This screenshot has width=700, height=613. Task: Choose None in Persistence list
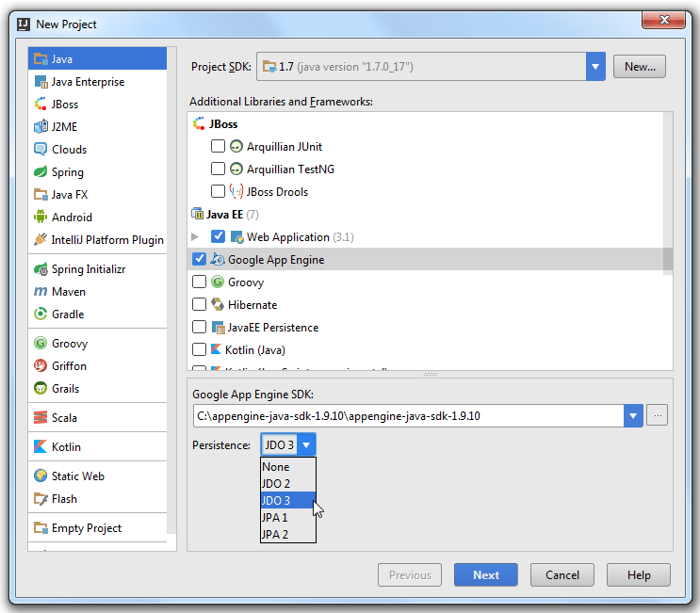point(288,467)
